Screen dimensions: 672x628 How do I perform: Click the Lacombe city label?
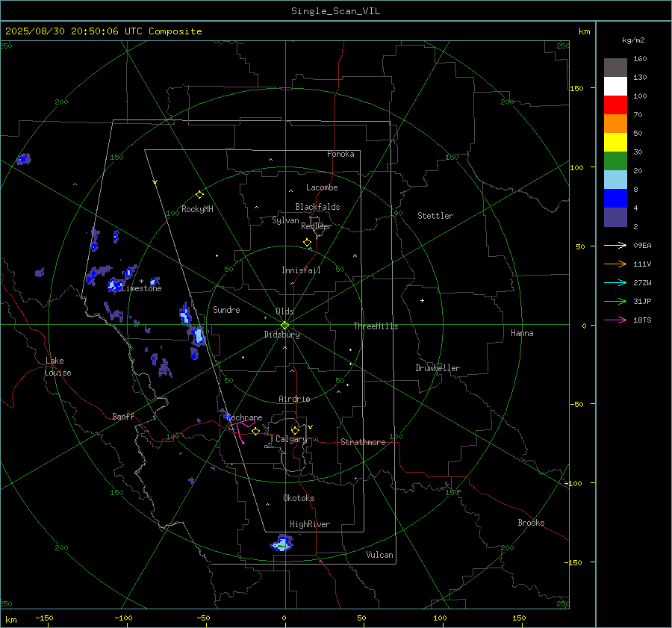(x=322, y=187)
